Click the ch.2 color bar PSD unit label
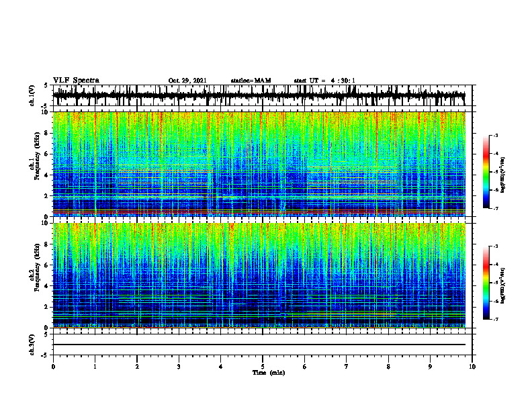 [x=503, y=285]
